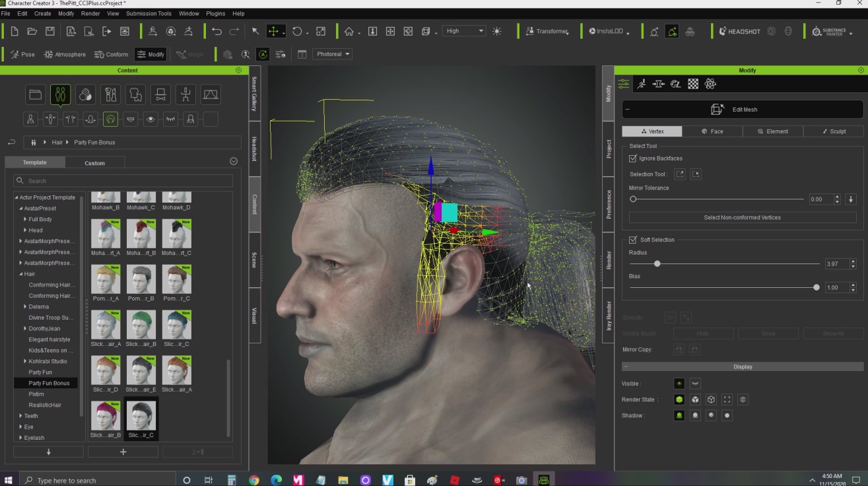The width and height of the screenshot is (868, 486).
Task: Open a project via folder icon
Action: click(32, 31)
